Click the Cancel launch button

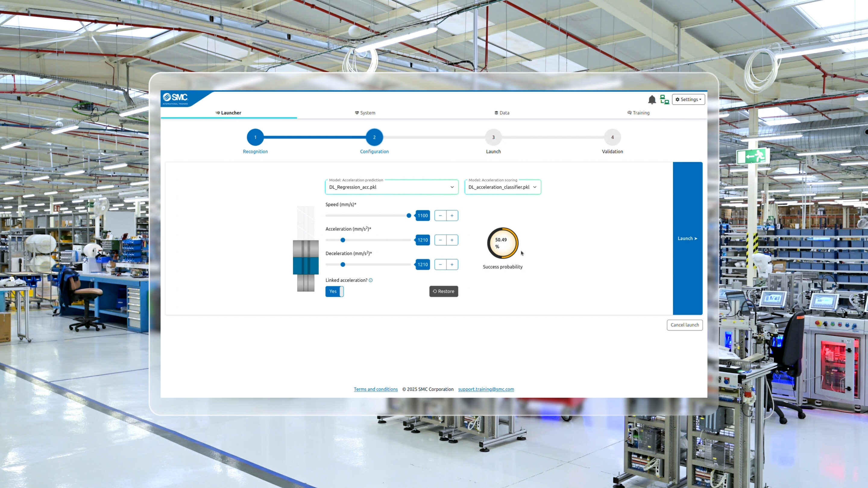coord(684,325)
